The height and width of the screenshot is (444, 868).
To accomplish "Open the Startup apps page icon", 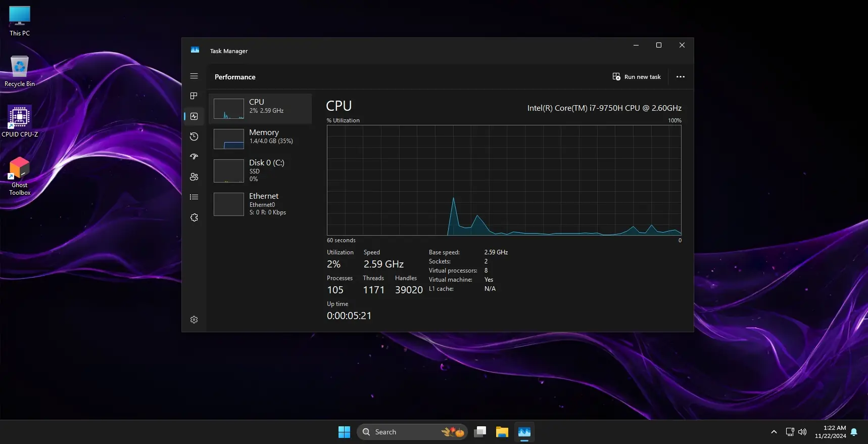I will 194,157.
